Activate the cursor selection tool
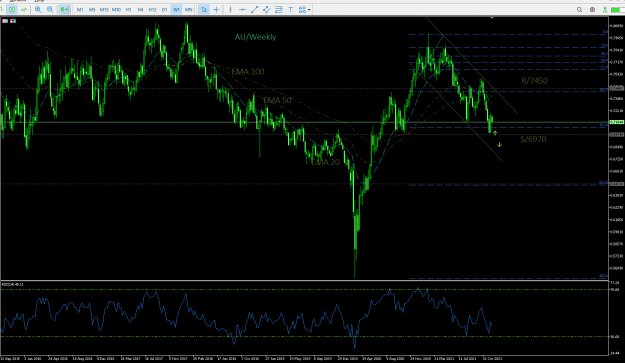Image resolution: width=625 pixels, height=363 pixels. point(204,9)
